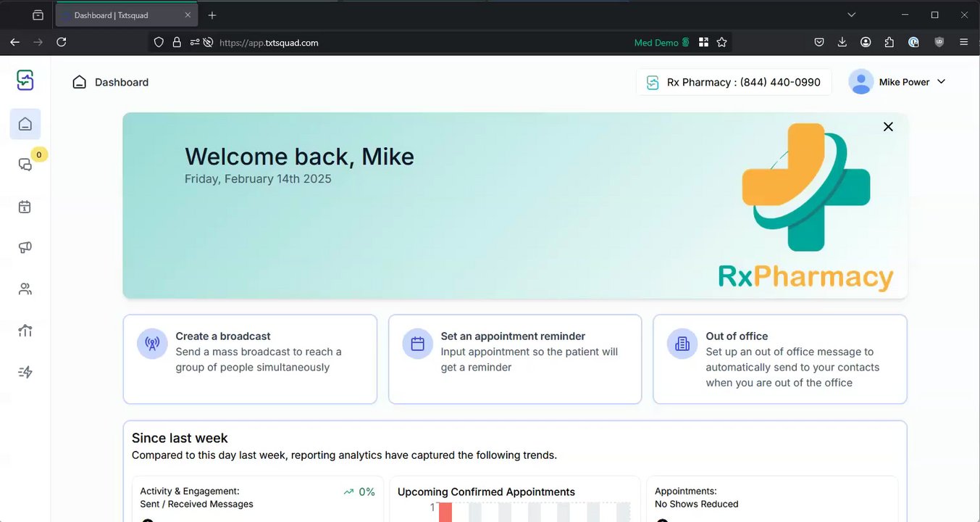Click the calendar icon on reminder card
This screenshot has height=522, width=980.
(x=417, y=344)
